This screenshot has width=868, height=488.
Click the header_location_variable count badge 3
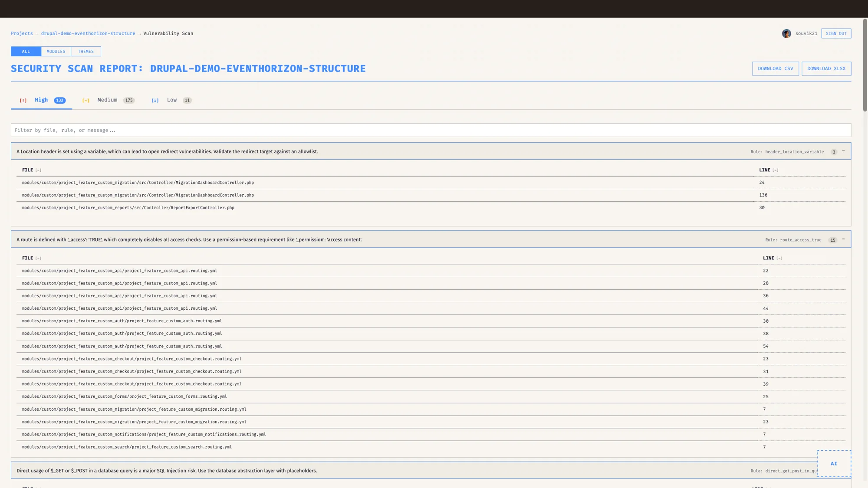[x=834, y=152]
